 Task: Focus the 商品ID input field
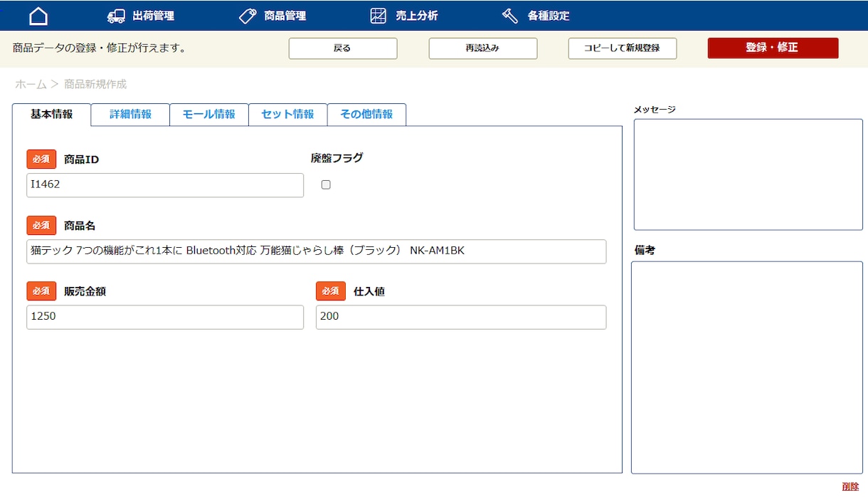(x=165, y=185)
